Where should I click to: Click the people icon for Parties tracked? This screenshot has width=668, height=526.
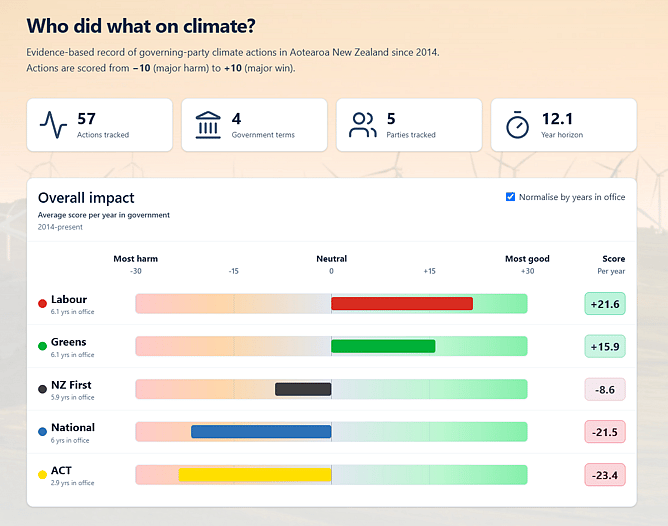363,125
